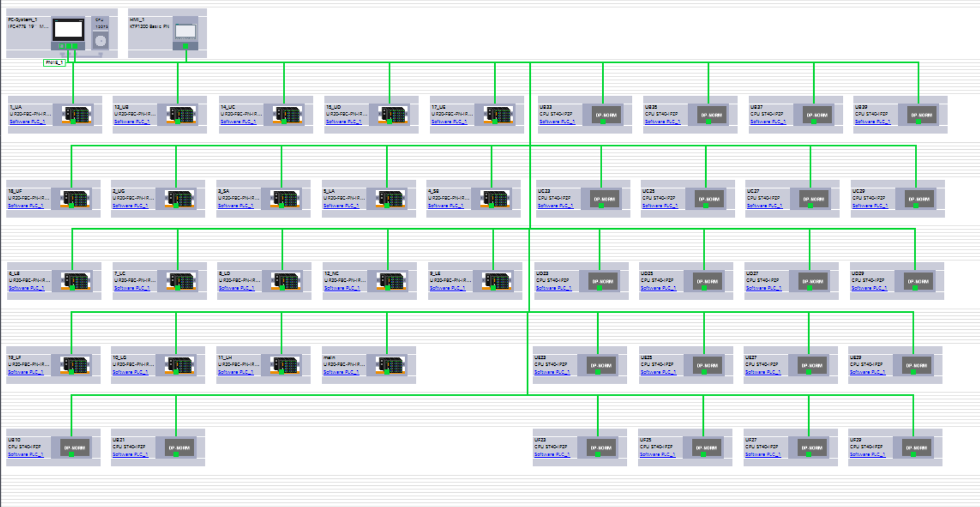
Task: Click the UB10 DP-NORM device icon
Action: coord(74,448)
